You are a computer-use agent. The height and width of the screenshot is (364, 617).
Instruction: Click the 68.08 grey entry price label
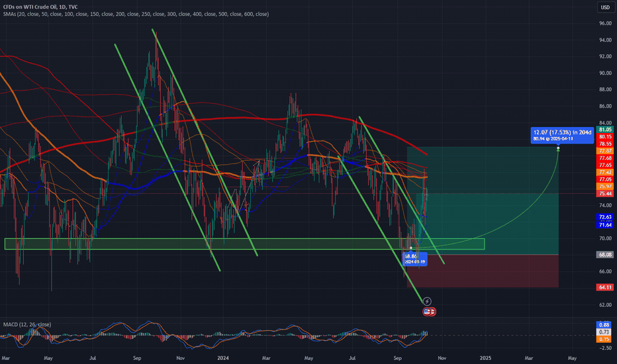pos(605,255)
